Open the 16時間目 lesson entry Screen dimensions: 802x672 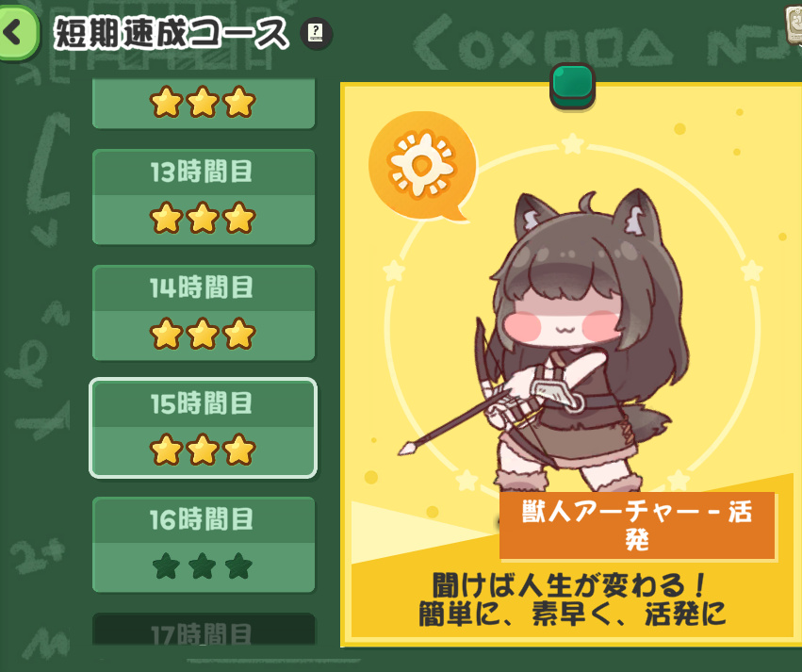(204, 545)
